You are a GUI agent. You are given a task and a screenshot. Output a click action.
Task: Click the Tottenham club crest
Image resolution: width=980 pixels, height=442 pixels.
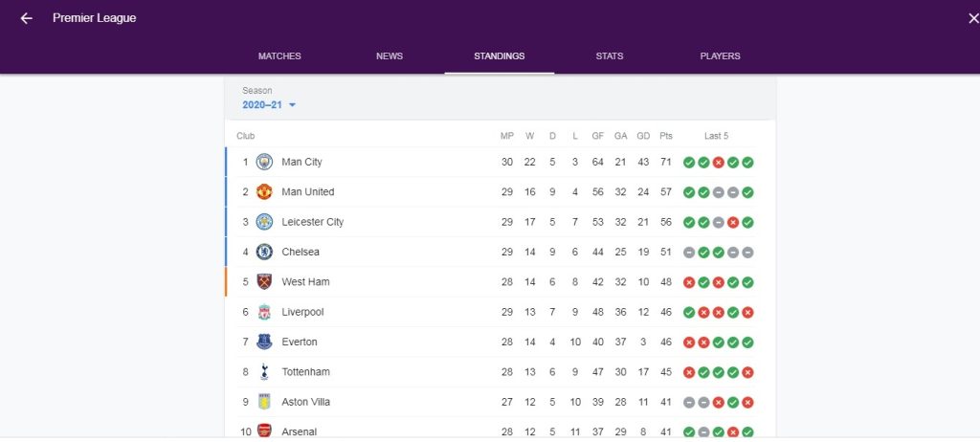(x=264, y=371)
